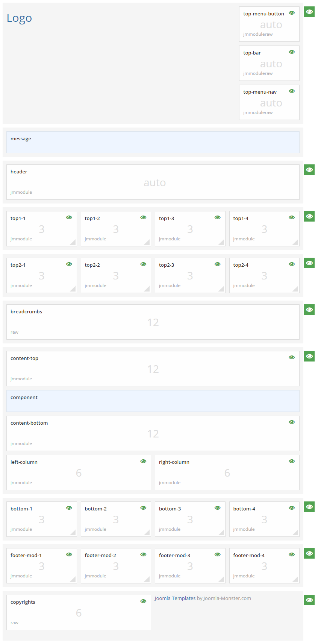The image size is (318, 644).
Task: Click the 'breadcrumbs' position label
Action: [26, 311]
